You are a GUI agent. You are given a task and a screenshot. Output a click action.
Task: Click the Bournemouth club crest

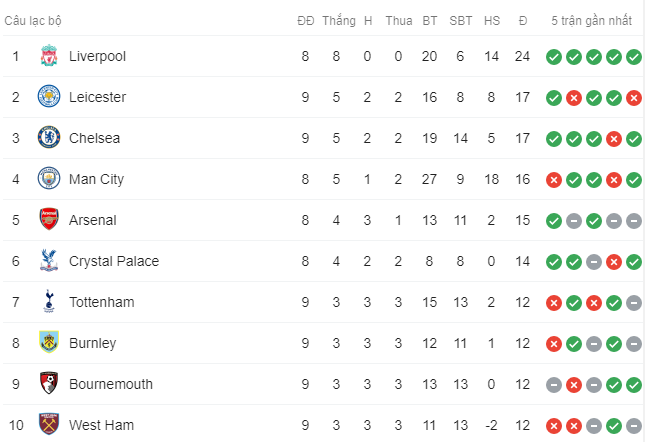click(49, 384)
